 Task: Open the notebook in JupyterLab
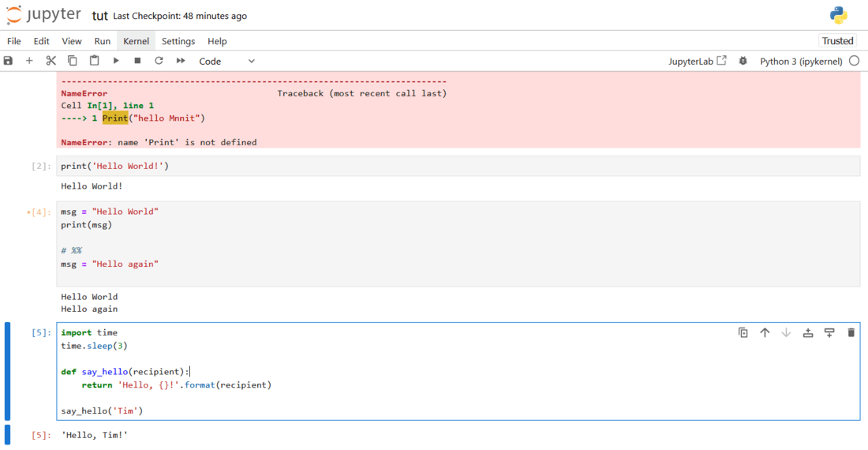698,61
